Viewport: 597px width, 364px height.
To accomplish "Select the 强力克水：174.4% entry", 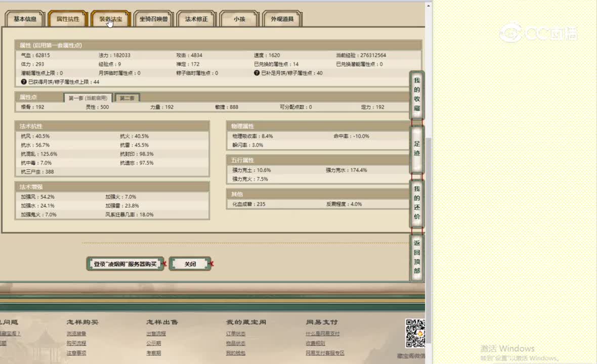I will pyautogui.click(x=347, y=170).
